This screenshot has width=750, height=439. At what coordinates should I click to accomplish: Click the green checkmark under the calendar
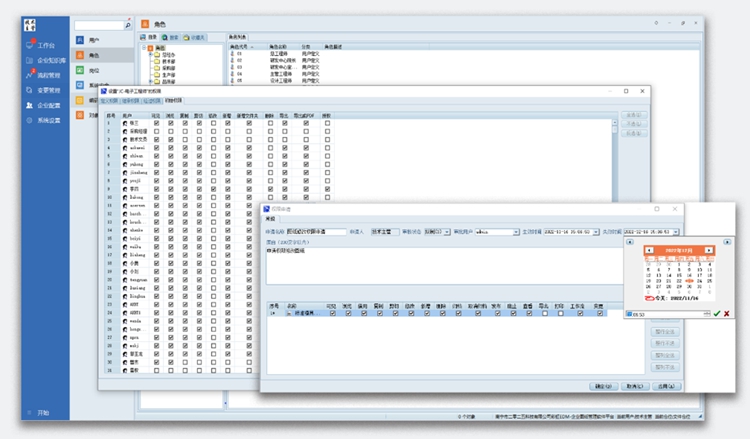[716, 314]
